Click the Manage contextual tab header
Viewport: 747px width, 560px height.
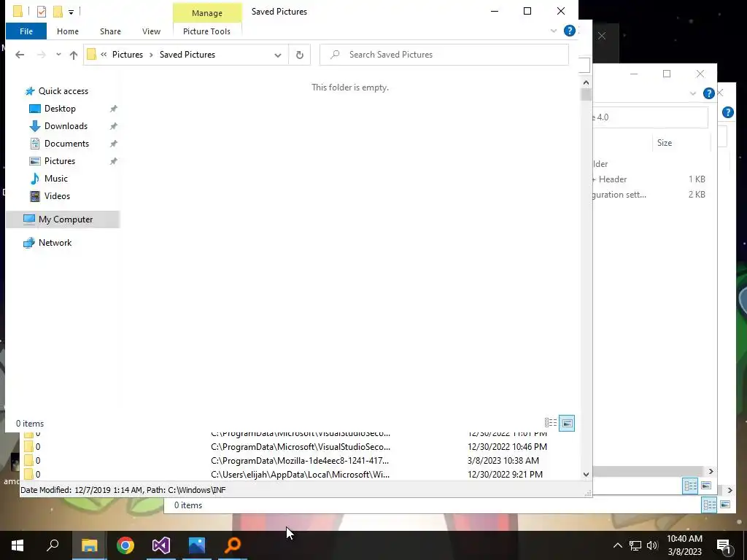(x=206, y=13)
